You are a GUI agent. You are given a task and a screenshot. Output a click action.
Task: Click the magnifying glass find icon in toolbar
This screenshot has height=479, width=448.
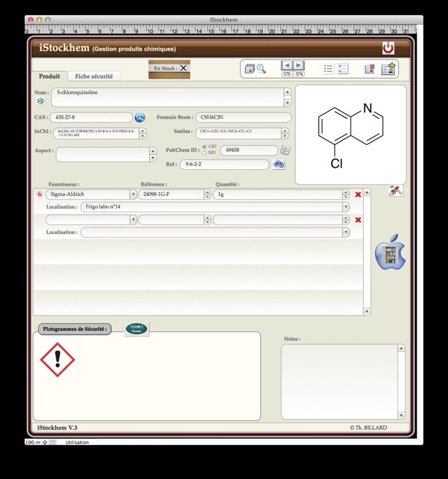click(261, 69)
